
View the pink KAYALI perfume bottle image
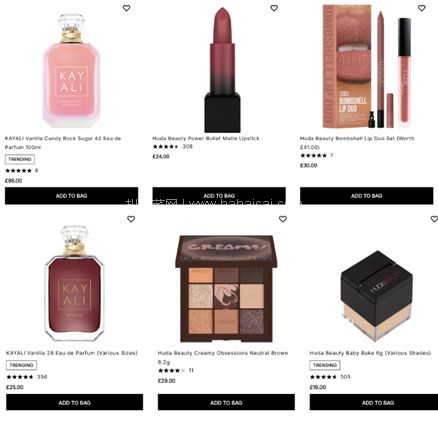tap(71, 70)
